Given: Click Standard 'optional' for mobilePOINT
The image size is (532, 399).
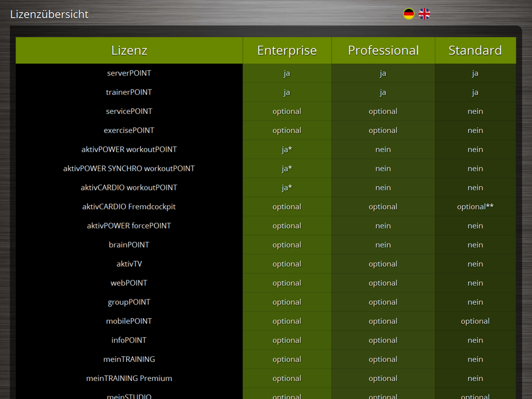Looking at the screenshot, I should pyautogui.click(x=475, y=321).
